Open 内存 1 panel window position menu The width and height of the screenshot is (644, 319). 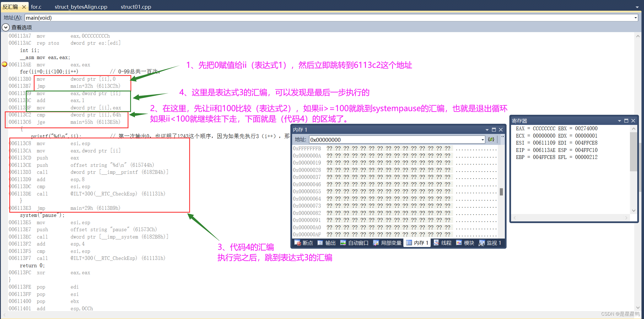(x=487, y=130)
